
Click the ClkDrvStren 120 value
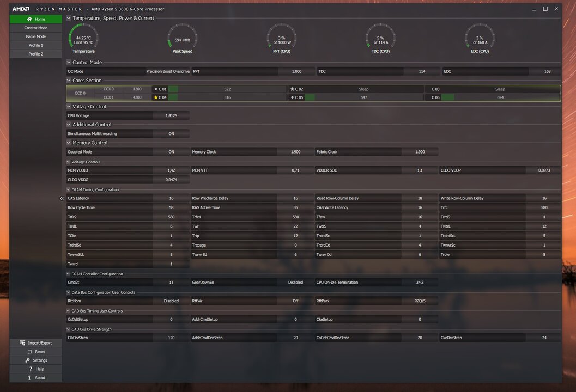pos(171,338)
